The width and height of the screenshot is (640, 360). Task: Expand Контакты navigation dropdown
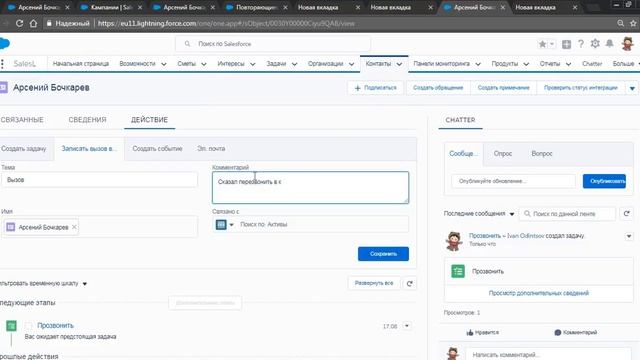coord(399,64)
